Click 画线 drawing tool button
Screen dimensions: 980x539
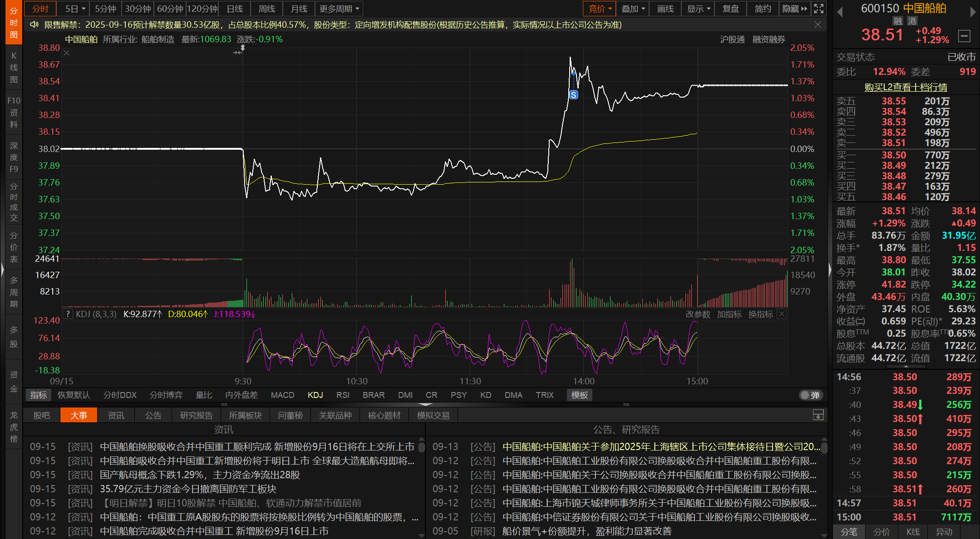tap(665, 9)
